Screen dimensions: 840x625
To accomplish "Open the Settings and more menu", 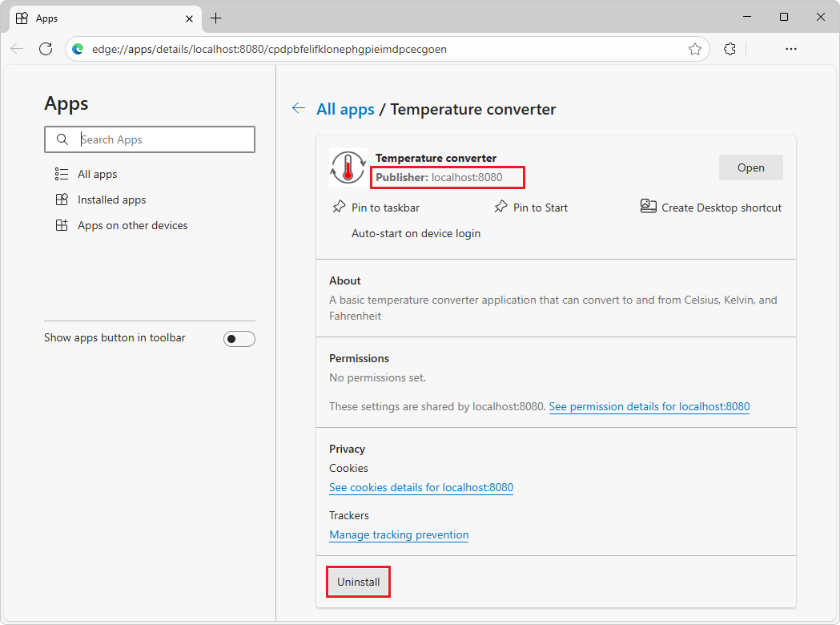I will tap(790, 48).
